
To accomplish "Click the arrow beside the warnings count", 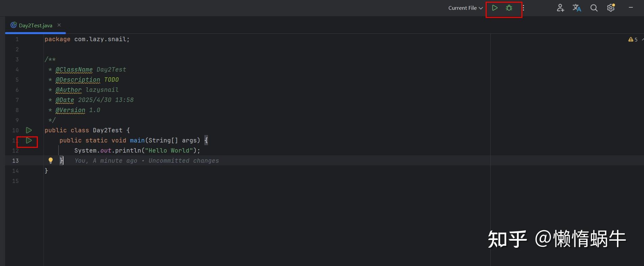I will coord(642,39).
